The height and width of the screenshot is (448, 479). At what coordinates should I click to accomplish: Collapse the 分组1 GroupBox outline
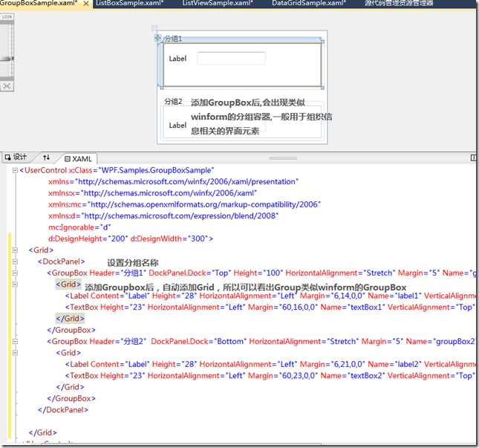(x=15, y=273)
